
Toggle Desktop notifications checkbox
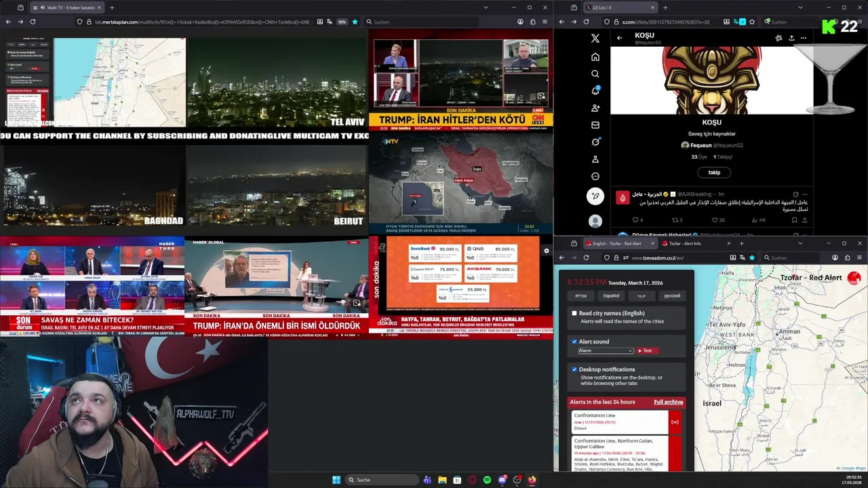pyautogui.click(x=574, y=369)
